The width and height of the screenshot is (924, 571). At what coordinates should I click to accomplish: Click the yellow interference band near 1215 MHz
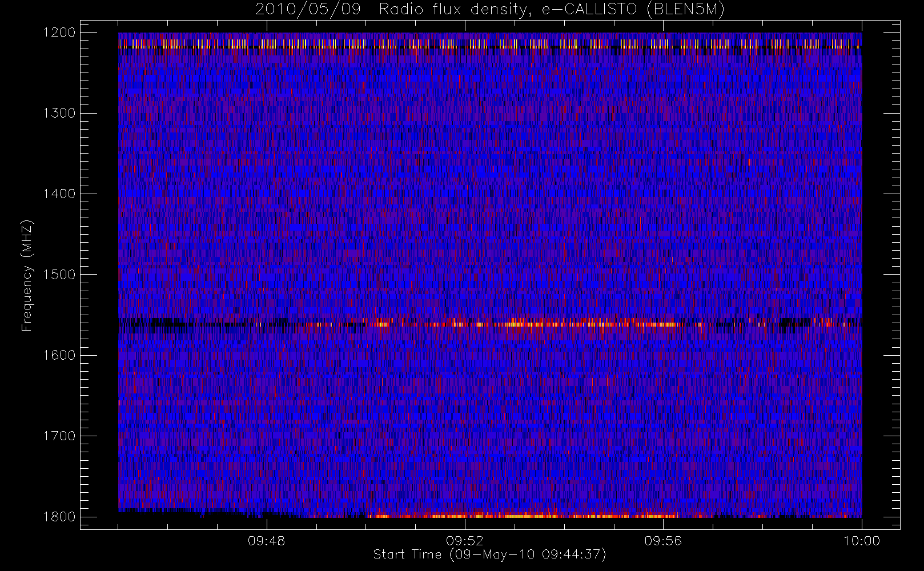[x=490, y=43]
